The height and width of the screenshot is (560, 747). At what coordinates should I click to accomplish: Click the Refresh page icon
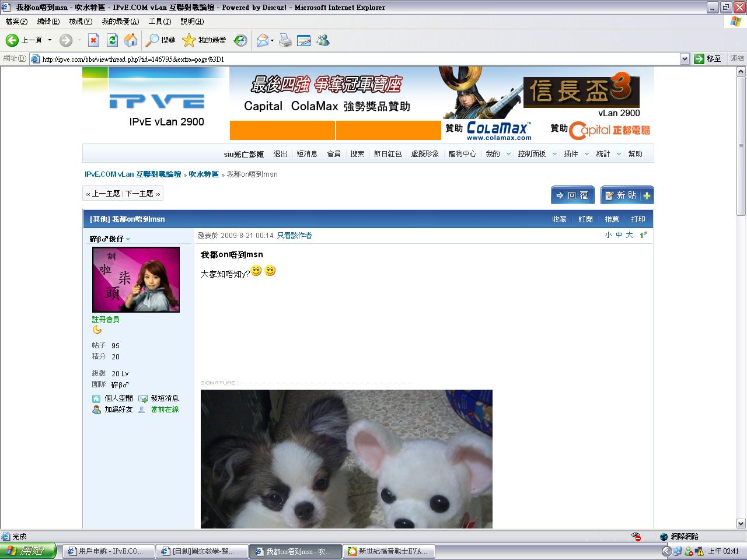tap(112, 40)
